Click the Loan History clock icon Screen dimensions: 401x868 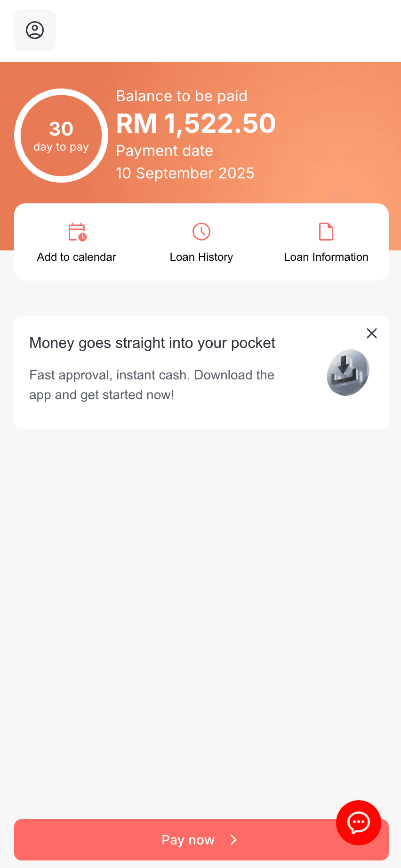201,232
